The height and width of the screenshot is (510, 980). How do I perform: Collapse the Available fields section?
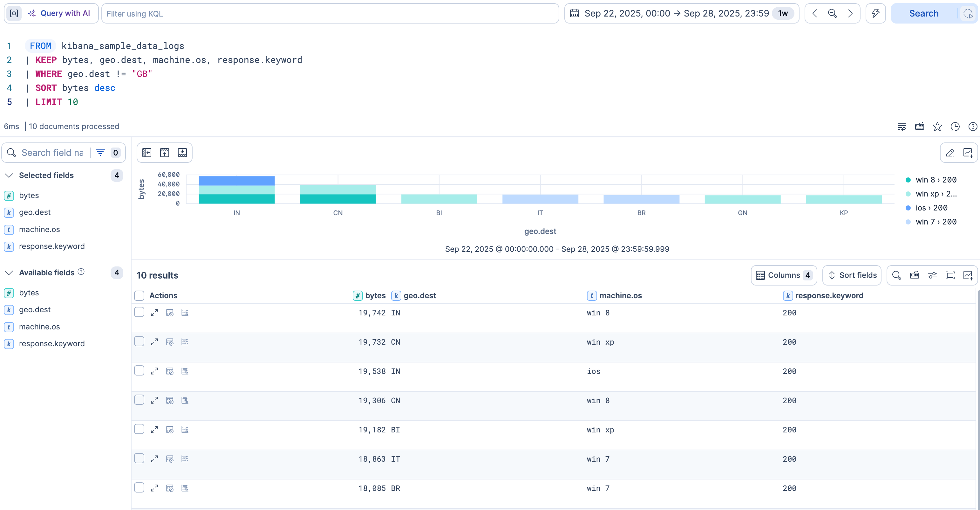[9, 273]
